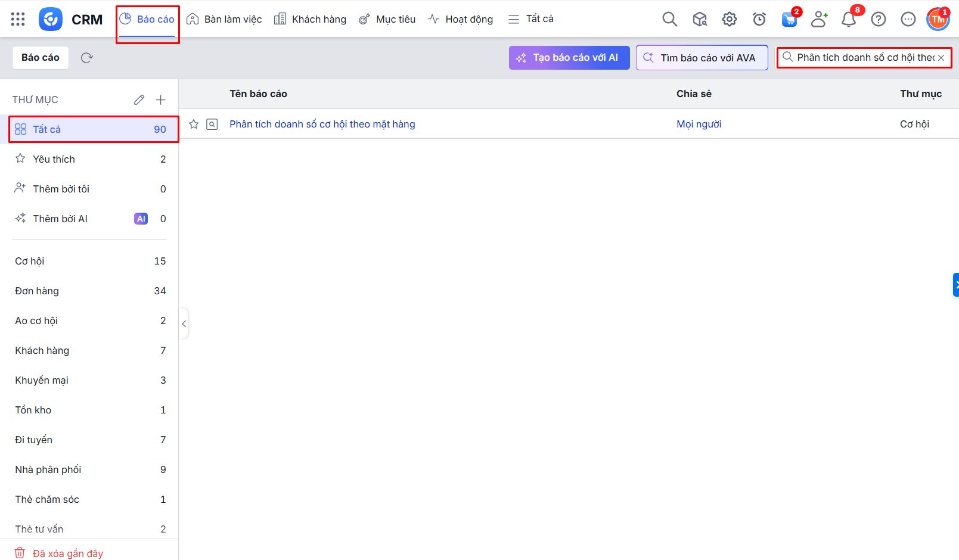Go to the Mục tiêu tab
959x560 pixels.
tap(387, 19)
